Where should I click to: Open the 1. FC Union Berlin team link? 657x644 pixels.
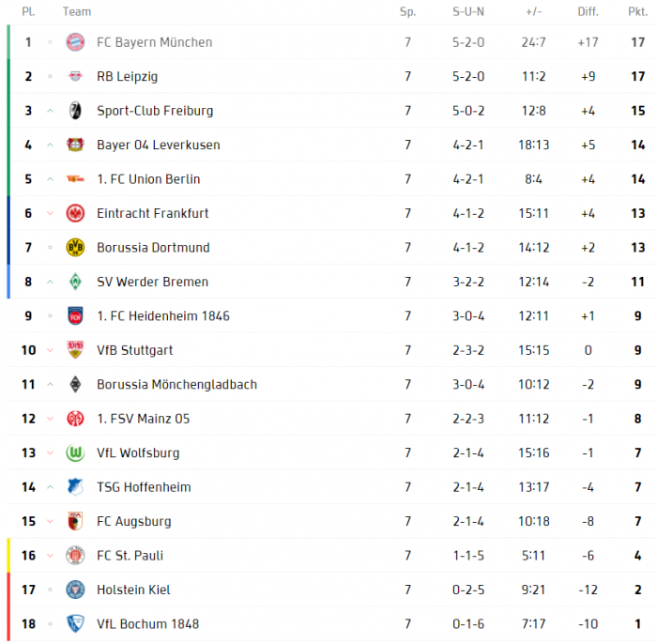point(148,179)
